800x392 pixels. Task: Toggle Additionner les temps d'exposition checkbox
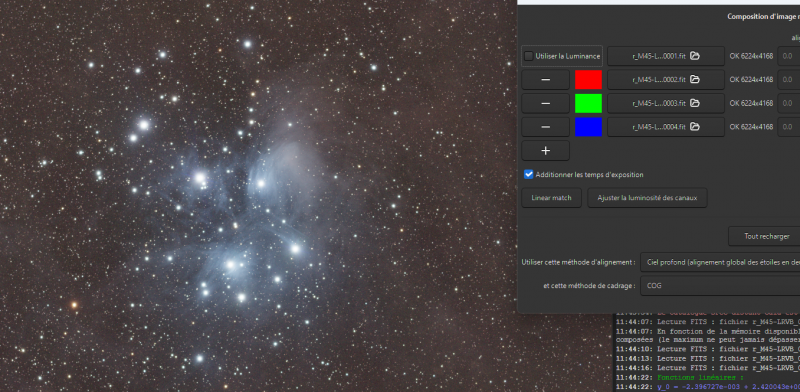(x=529, y=175)
